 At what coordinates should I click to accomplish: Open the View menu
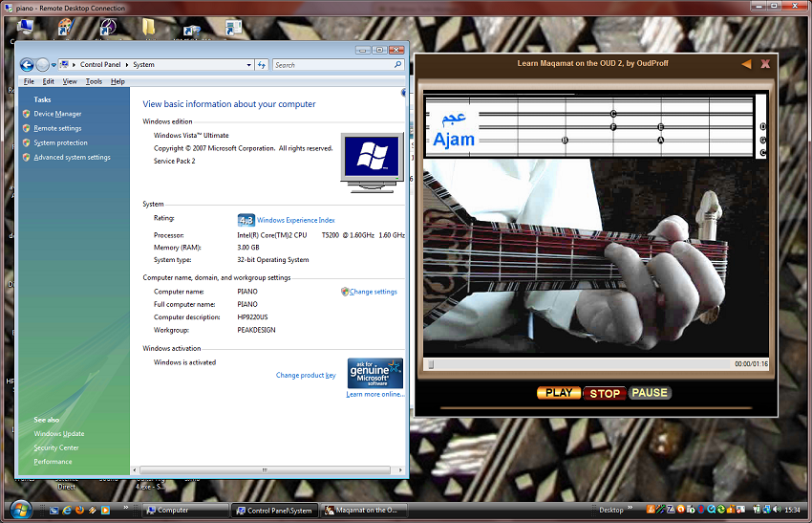coord(70,81)
